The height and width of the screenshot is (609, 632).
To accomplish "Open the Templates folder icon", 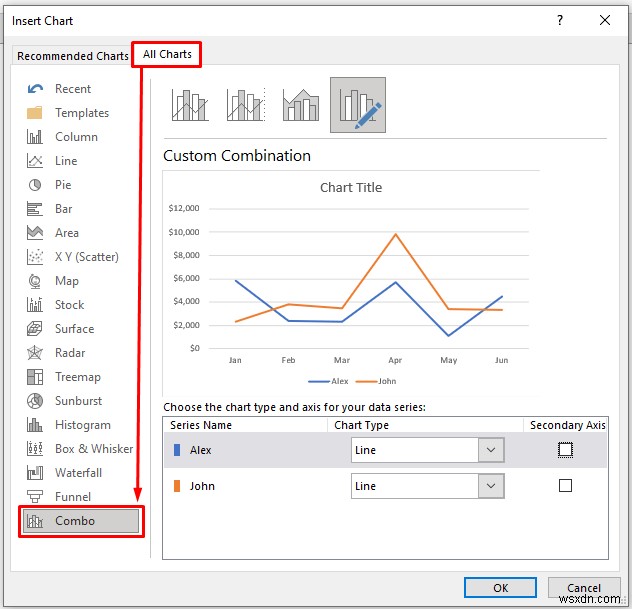I will point(35,113).
